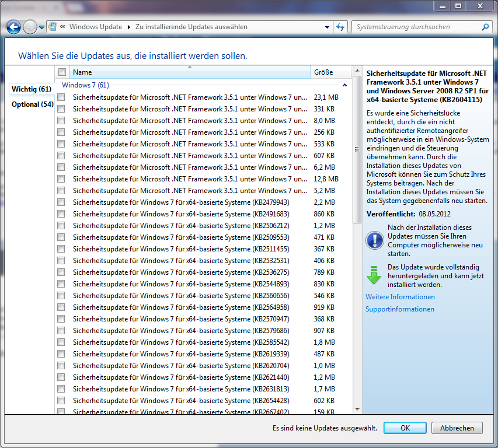Collapse the Windows 7 (61) group
The height and width of the screenshot is (448, 498).
point(344,85)
